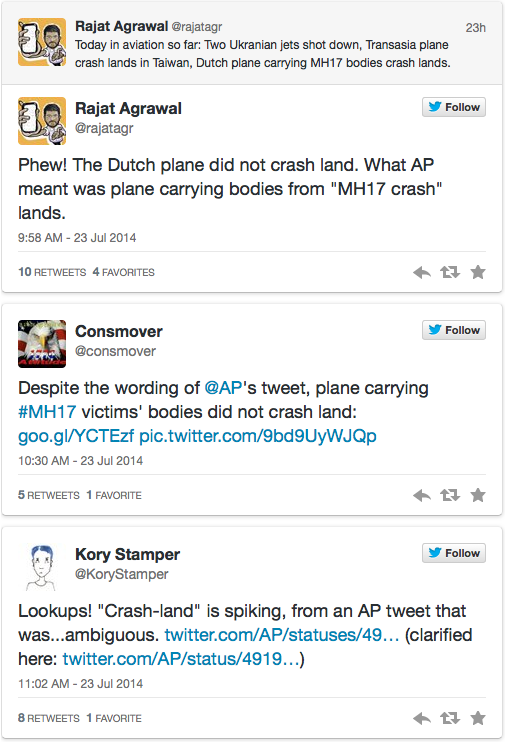Follow Kory Stamper

[x=454, y=553]
